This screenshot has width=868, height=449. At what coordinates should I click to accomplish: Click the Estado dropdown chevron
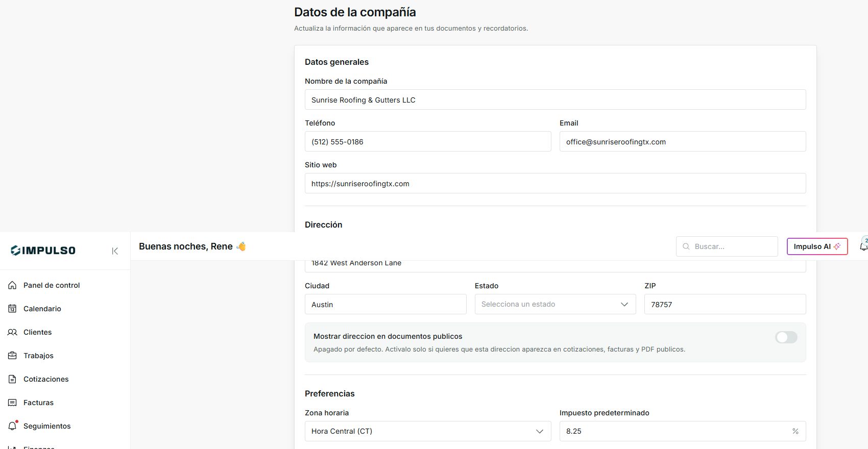tap(624, 304)
